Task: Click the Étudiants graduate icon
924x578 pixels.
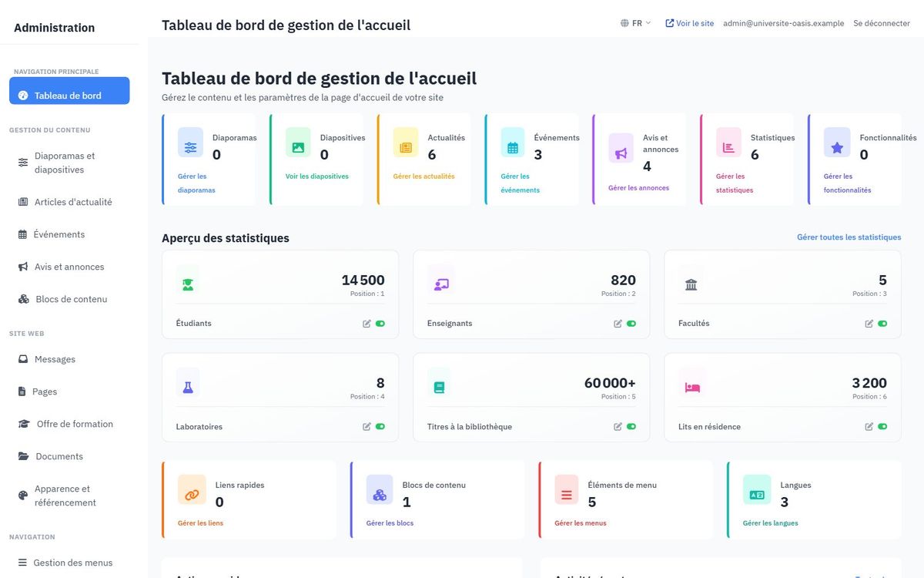Action: click(x=188, y=284)
